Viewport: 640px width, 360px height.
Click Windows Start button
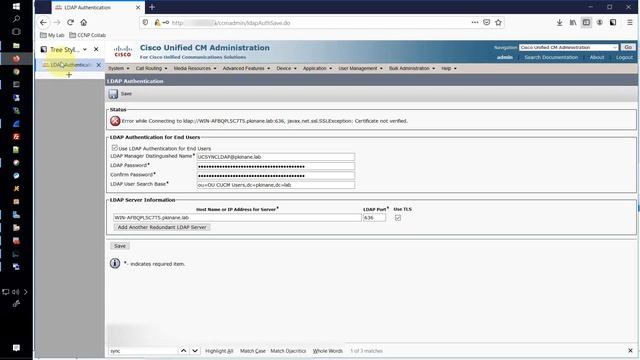click(x=16, y=6)
